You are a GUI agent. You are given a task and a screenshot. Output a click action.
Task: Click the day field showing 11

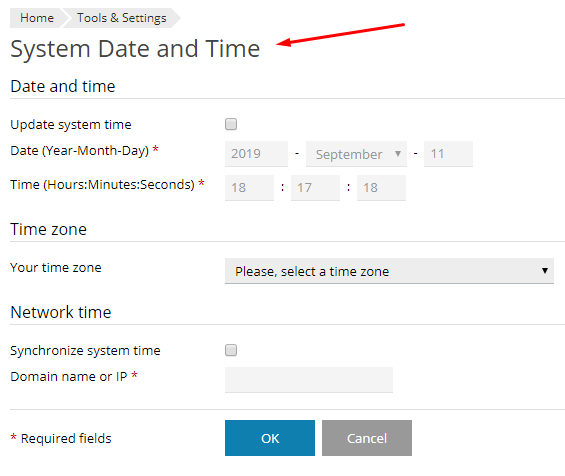[448, 154]
